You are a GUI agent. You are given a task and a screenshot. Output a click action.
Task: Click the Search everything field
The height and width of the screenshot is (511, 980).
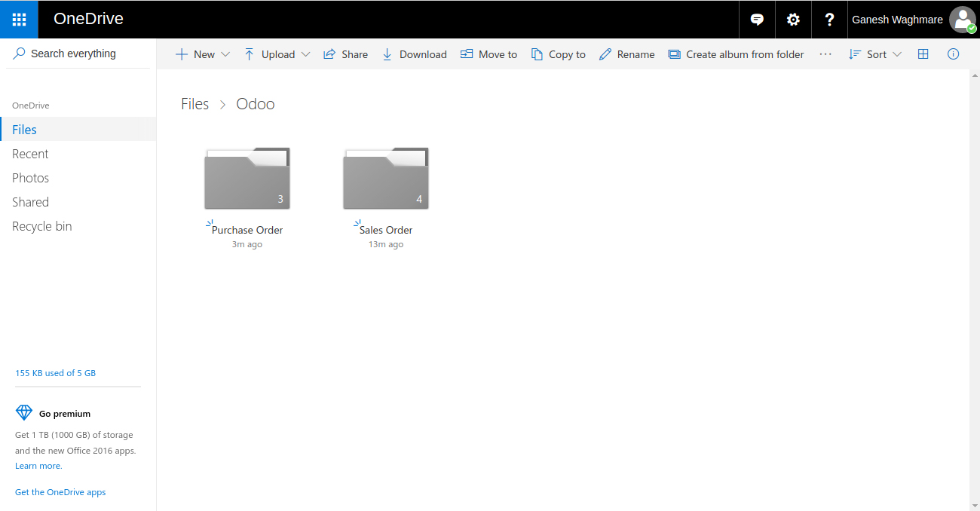click(78, 54)
